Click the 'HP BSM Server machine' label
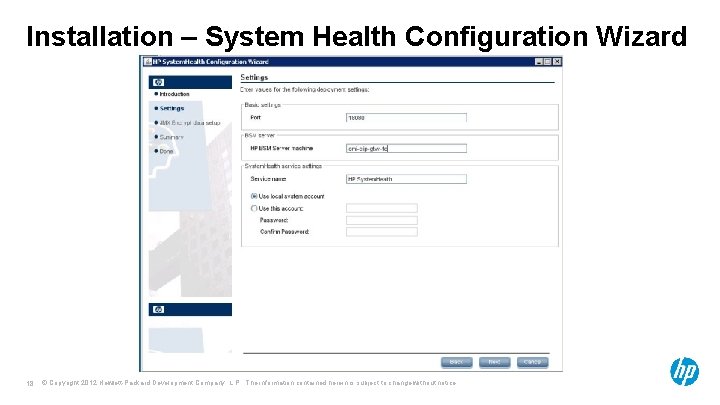This screenshot has width=720, height=405. [281, 148]
